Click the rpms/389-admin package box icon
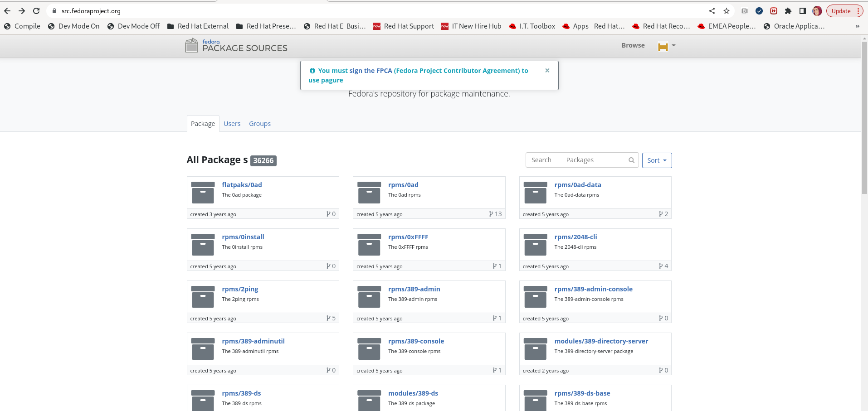The width and height of the screenshot is (868, 411). tap(369, 297)
